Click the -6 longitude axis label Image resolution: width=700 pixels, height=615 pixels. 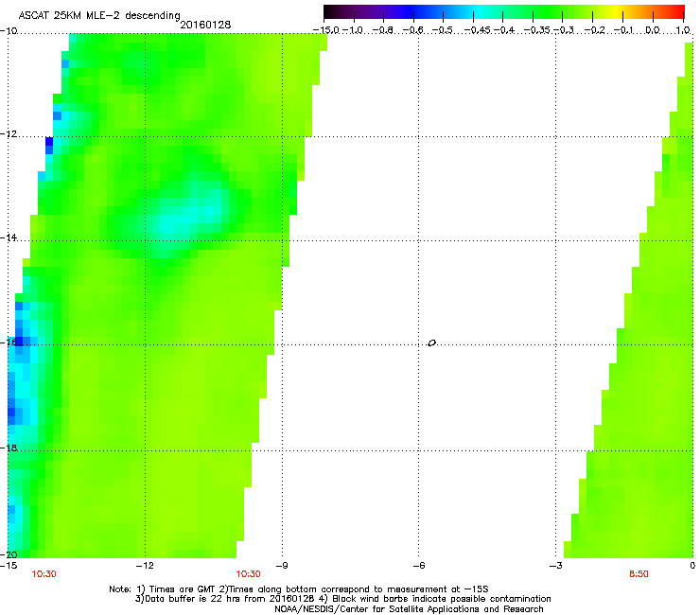[x=418, y=566]
